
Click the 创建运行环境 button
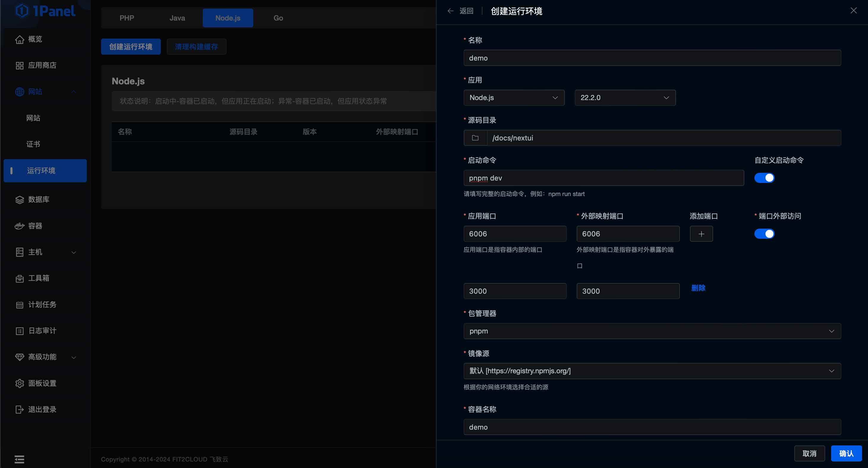point(131,46)
